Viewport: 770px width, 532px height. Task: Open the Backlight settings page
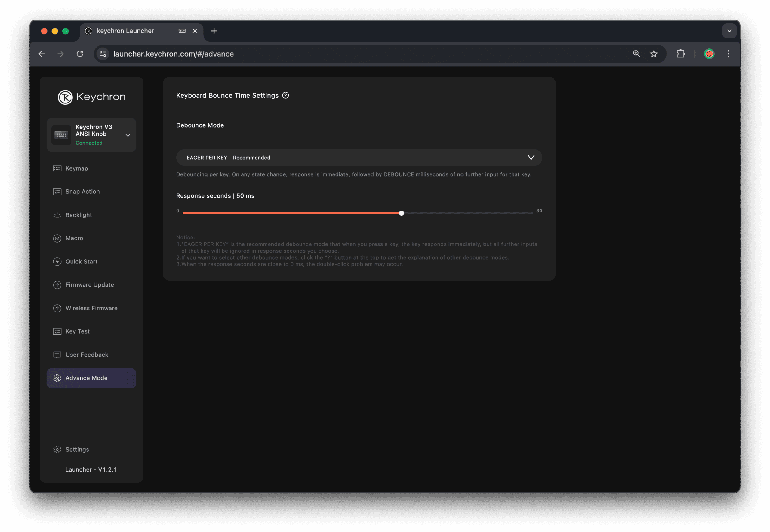(78, 215)
